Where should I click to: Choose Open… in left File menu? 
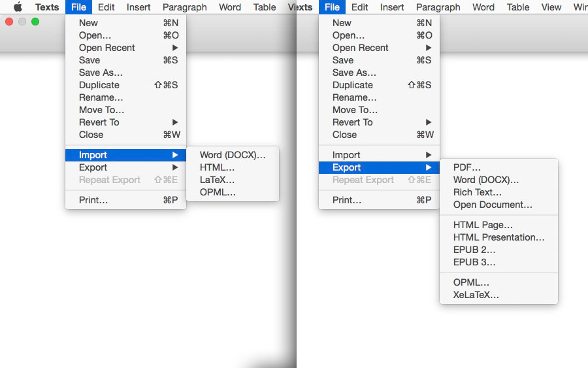[125, 35]
